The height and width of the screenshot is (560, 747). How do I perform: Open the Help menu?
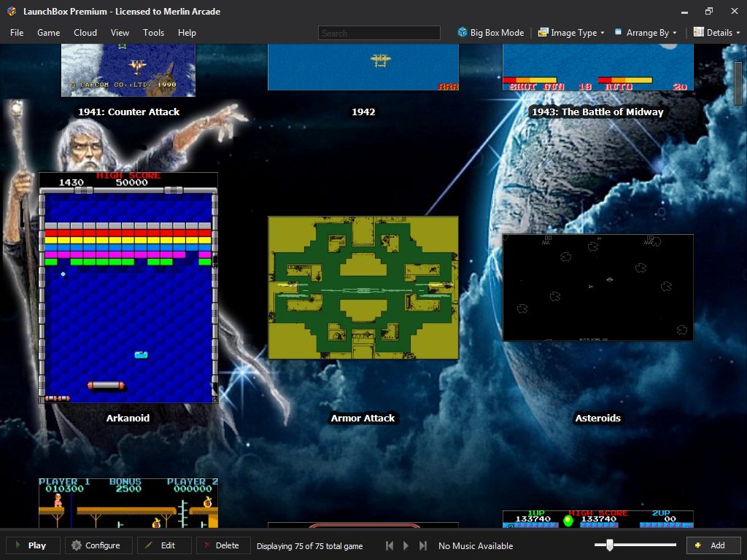pos(187,32)
